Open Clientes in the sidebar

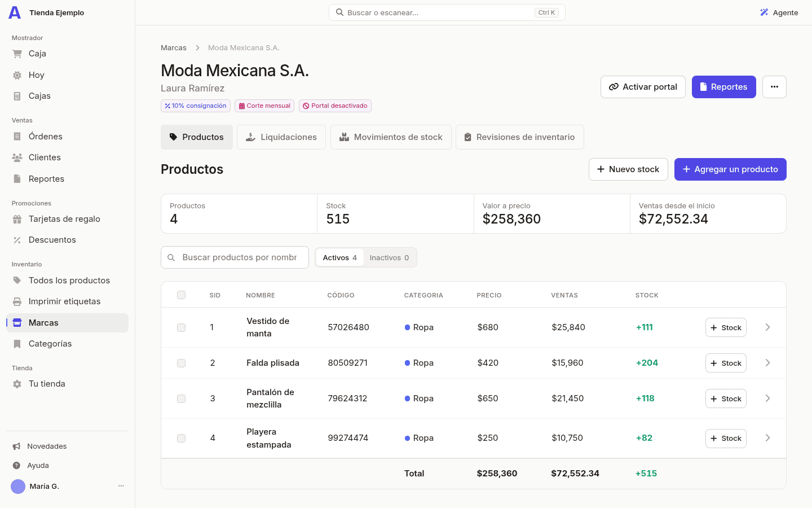pos(67,157)
